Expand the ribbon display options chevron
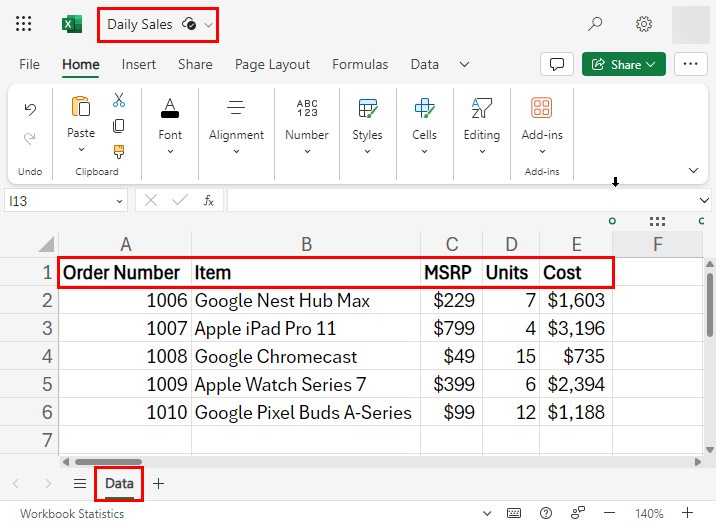Screen dimensions: 716x522 point(693,170)
